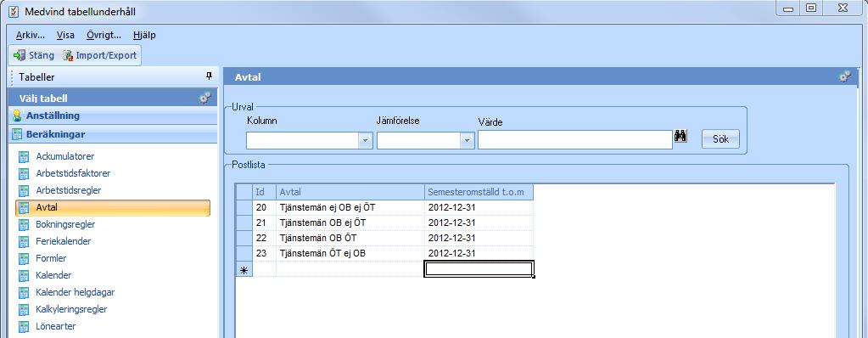
Task: Open Import/Export from the toolbar
Action: [x=99, y=55]
